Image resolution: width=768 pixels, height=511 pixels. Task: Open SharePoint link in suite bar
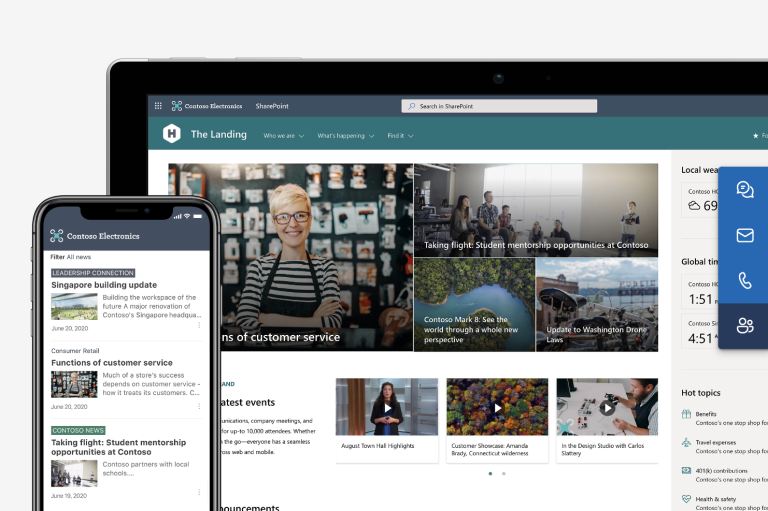click(x=272, y=106)
